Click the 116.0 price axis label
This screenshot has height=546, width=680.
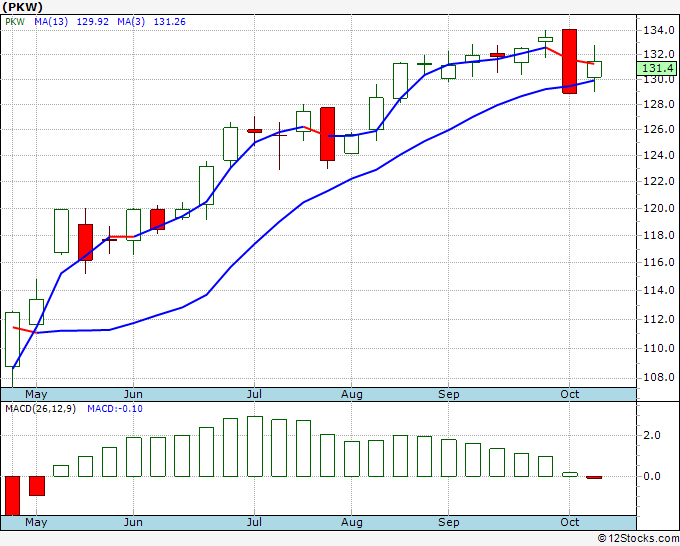click(658, 262)
